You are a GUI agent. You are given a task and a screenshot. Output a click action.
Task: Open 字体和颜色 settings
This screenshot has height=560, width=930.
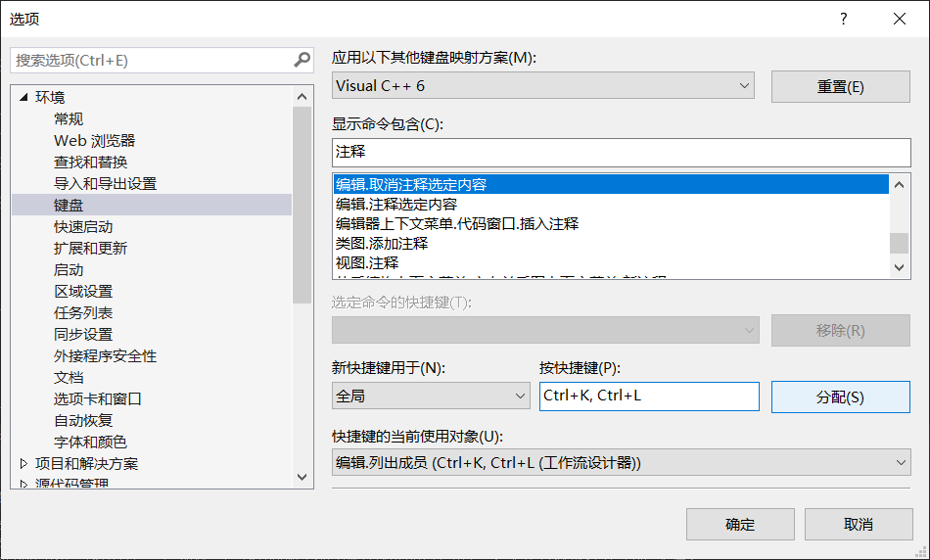[90, 442]
